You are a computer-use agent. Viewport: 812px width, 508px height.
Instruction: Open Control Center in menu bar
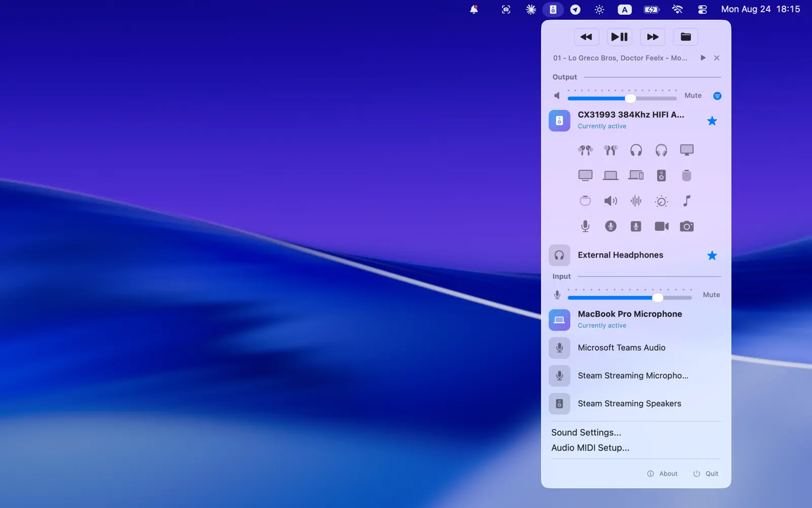click(702, 9)
